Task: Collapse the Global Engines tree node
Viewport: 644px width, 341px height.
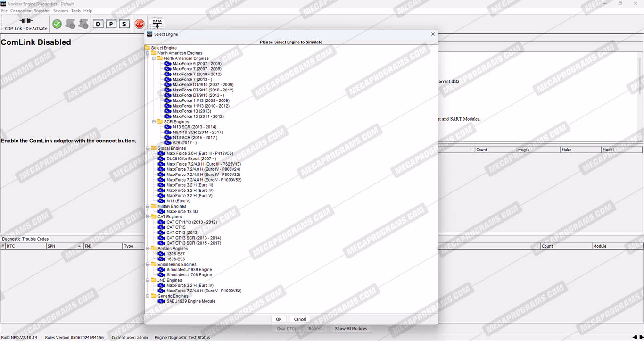Action: tap(148, 148)
